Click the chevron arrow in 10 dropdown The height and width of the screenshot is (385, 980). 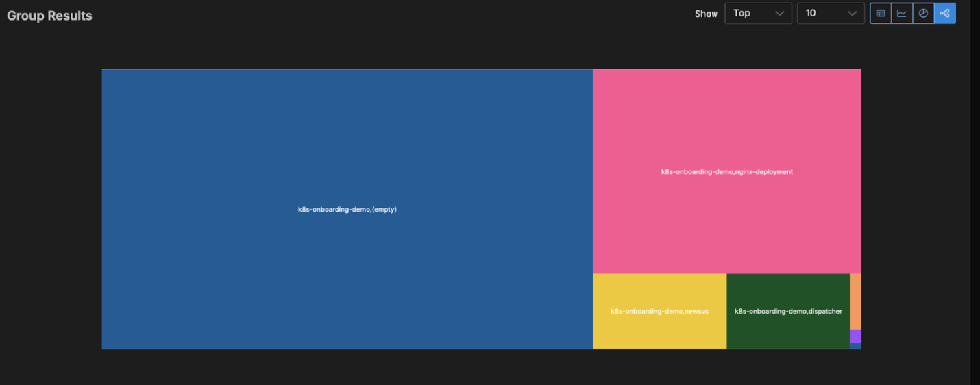(852, 14)
